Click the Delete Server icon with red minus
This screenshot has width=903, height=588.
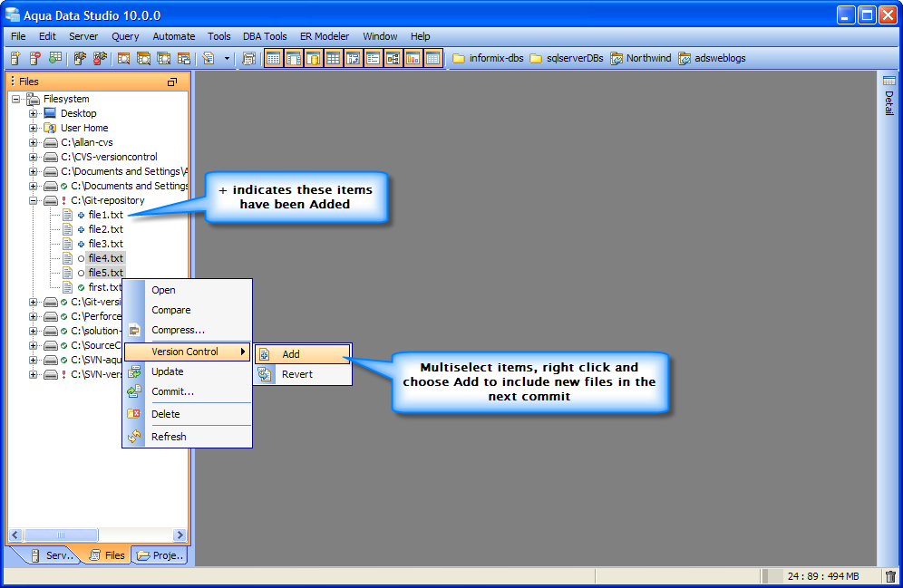click(35, 58)
